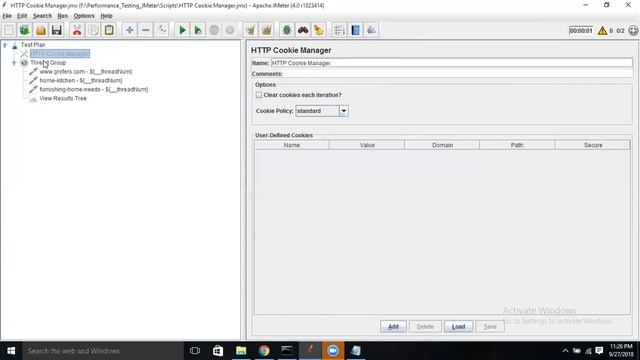This screenshot has height=360, width=640.
Task: Open File Explorer from the taskbar
Action: click(241, 351)
